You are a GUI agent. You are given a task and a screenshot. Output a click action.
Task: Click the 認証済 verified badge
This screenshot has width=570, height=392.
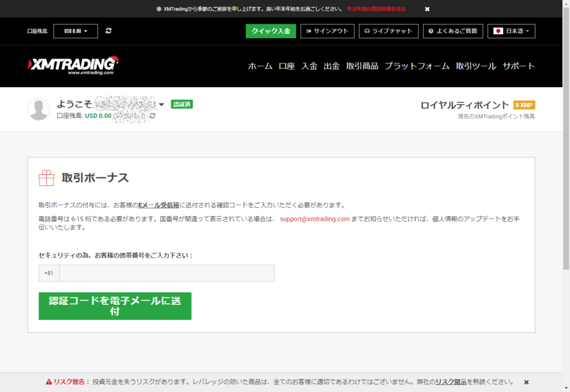[x=182, y=104]
